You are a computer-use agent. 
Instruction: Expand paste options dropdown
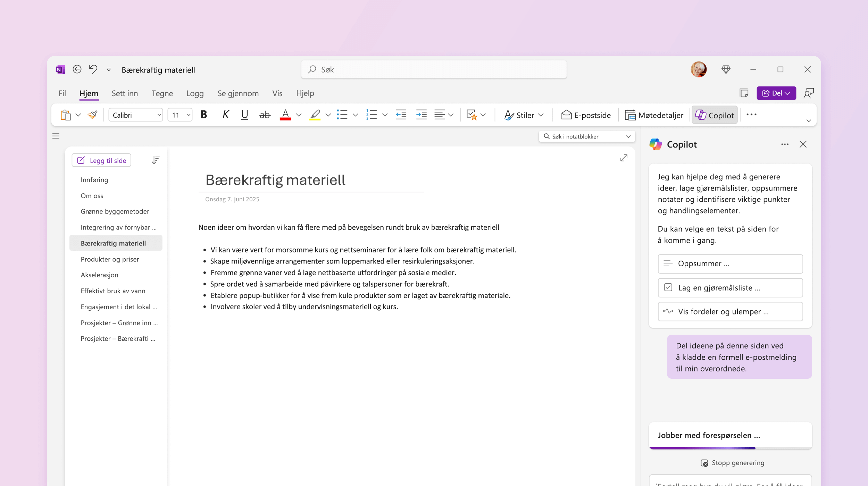coord(78,115)
